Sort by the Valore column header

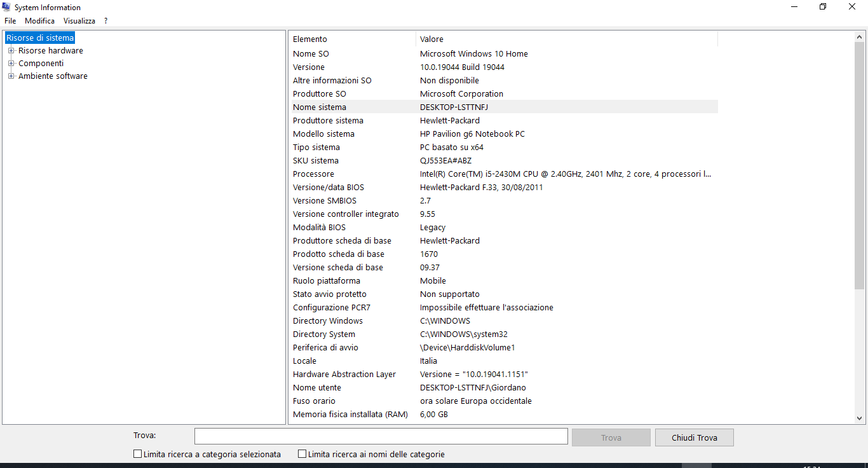pyautogui.click(x=567, y=39)
